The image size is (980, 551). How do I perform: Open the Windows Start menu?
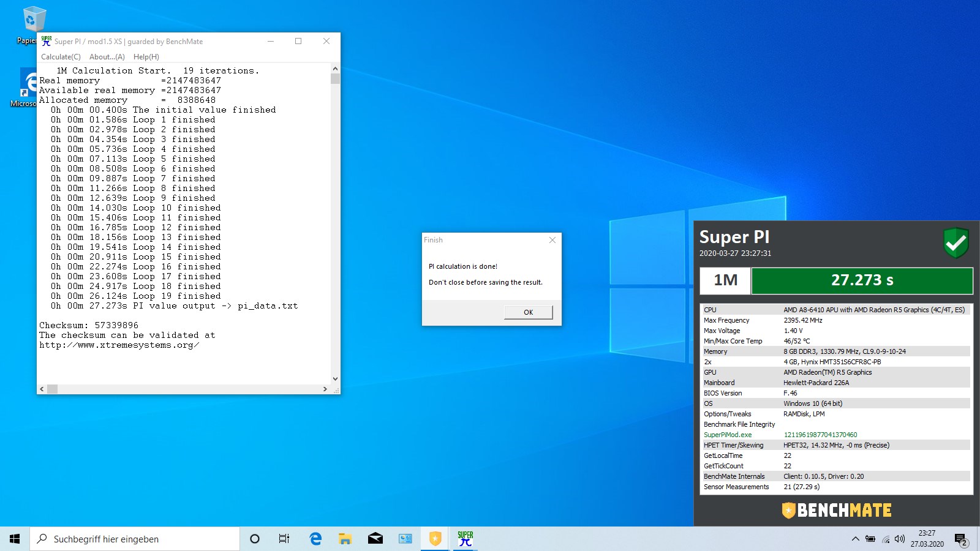pyautogui.click(x=15, y=539)
